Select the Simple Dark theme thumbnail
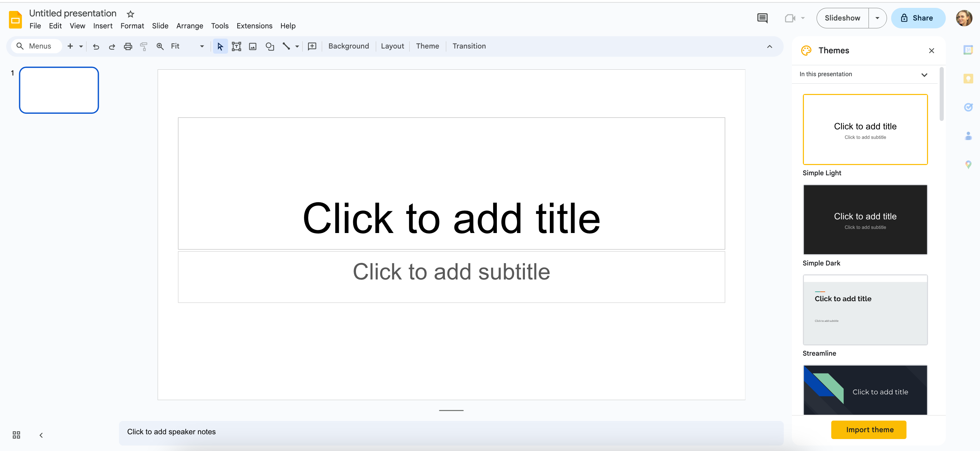Screen dimensions: 980x451 866,219
